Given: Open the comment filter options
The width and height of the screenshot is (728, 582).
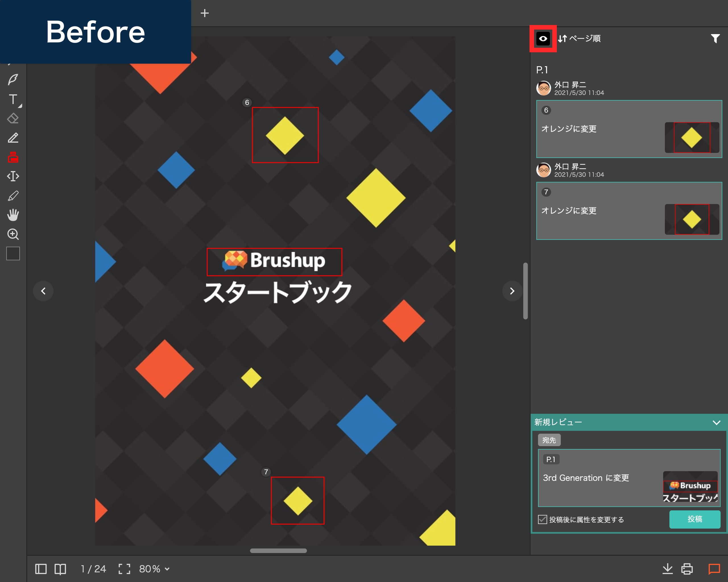Looking at the screenshot, I should 715,38.
